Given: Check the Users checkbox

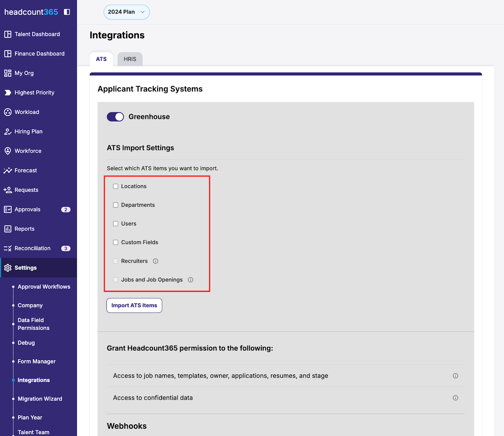Looking at the screenshot, I should coord(116,224).
